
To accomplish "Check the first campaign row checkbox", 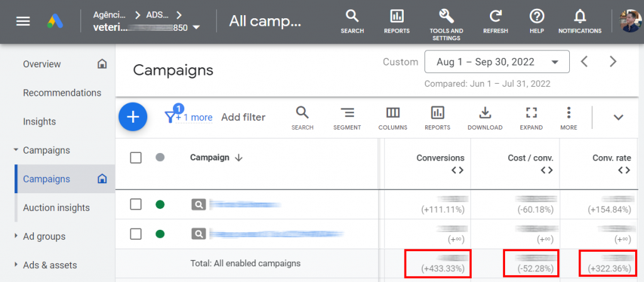I will (x=136, y=204).
